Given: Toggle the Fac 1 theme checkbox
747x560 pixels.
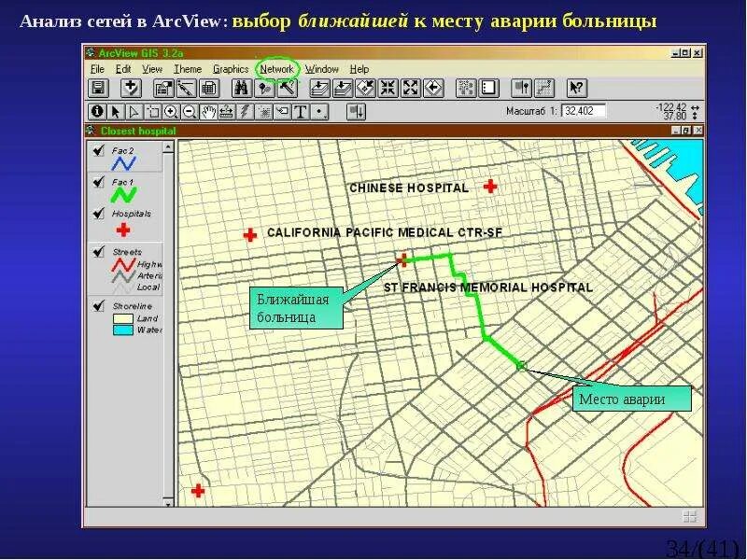Looking at the screenshot, I should pyautogui.click(x=98, y=181).
